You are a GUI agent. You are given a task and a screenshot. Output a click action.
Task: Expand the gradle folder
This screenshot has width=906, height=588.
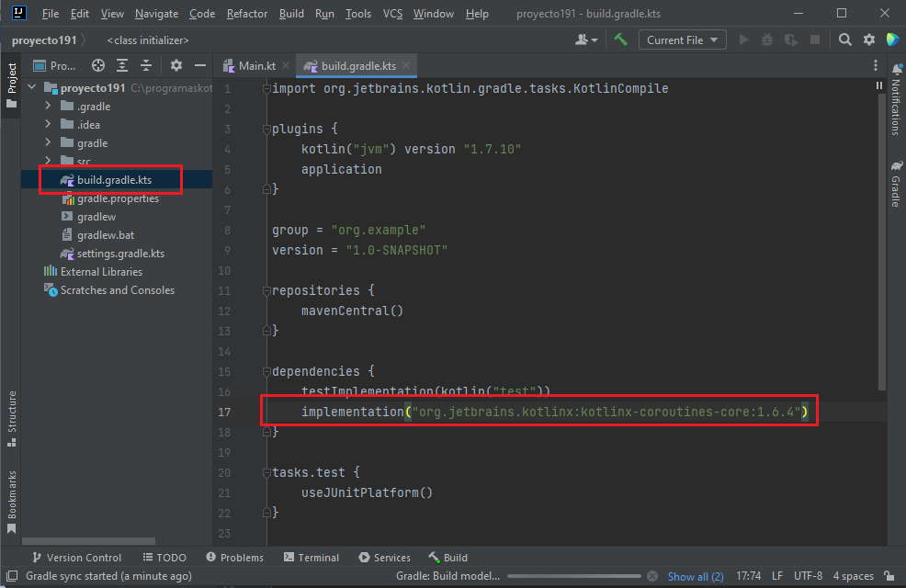(48, 142)
